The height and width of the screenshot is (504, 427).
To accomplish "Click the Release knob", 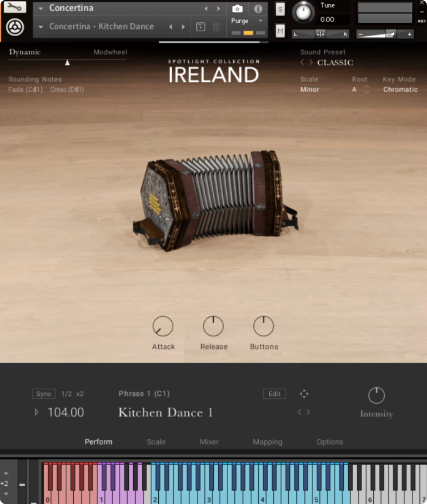I will coord(213,326).
